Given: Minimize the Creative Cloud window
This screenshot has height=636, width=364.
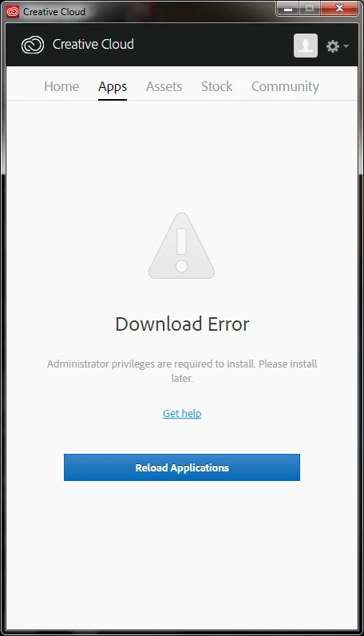Looking at the screenshot, I should coord(288,9).
